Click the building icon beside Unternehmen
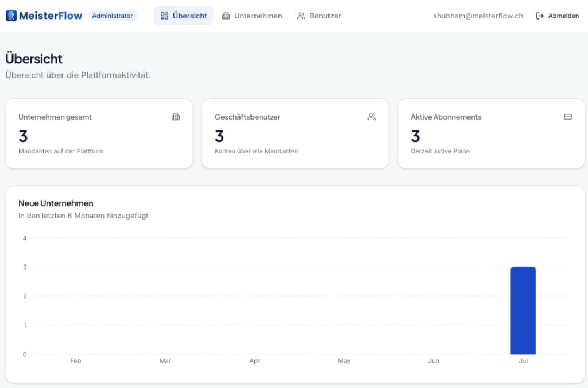 point(226,16)
